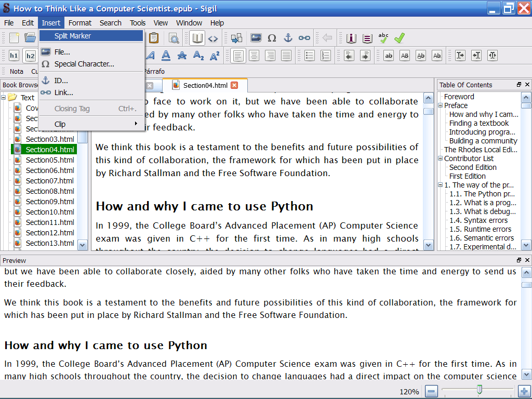
Task: Collapse the Preface entry in Table of Contents
Action: point(441,105)
